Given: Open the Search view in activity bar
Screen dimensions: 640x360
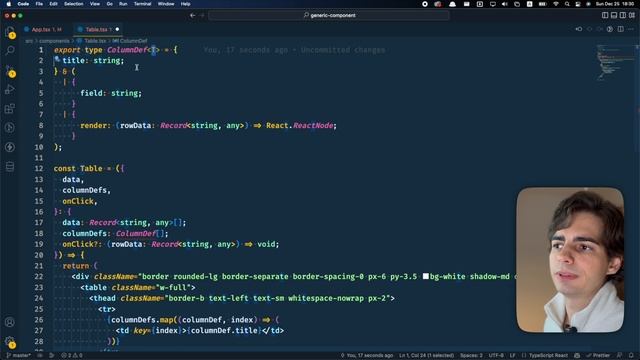Looking at the screenshot, I should coord(10,51).
